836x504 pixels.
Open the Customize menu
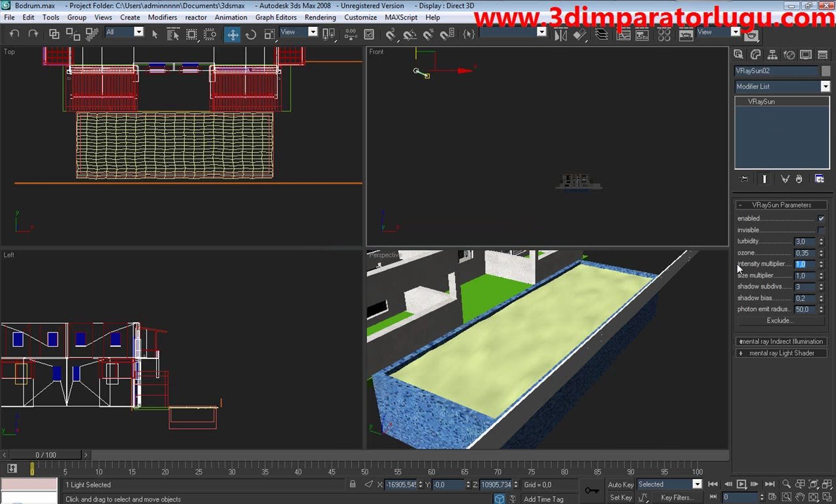click(361, 18)
